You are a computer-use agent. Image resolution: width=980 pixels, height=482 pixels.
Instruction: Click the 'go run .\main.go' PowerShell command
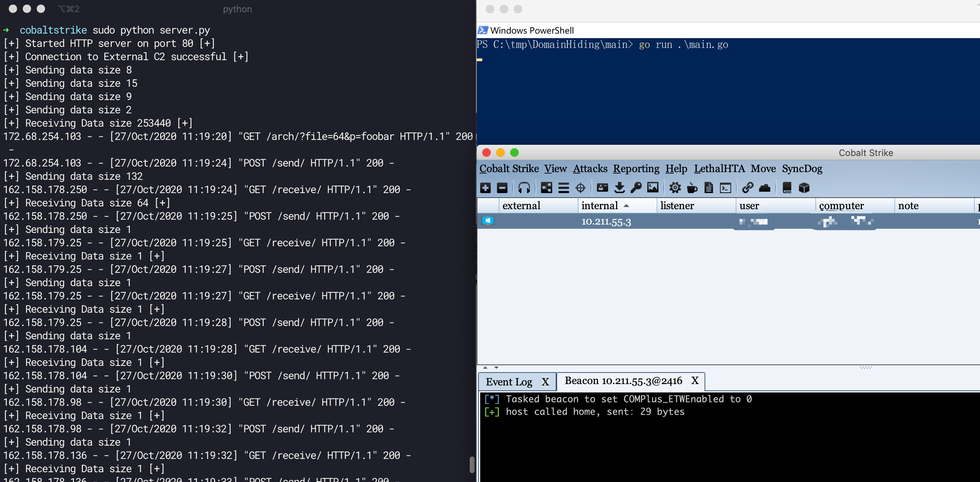pos(683,44)
